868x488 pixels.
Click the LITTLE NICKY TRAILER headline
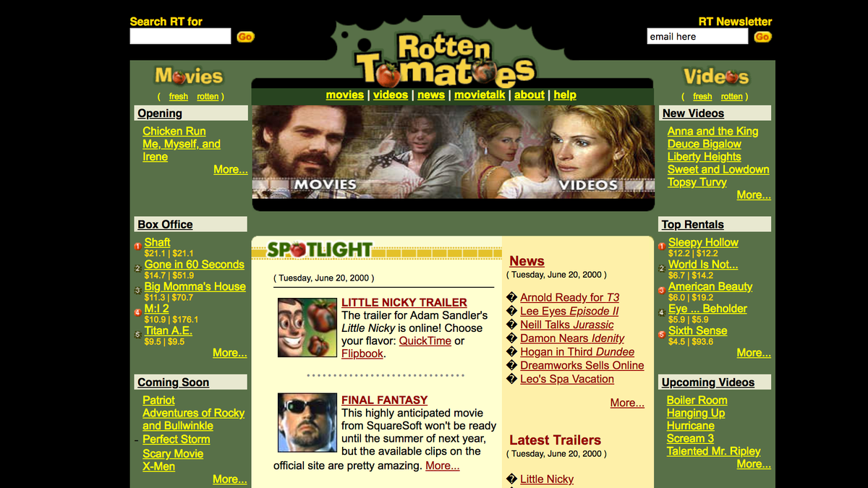[x=404, y=302]
